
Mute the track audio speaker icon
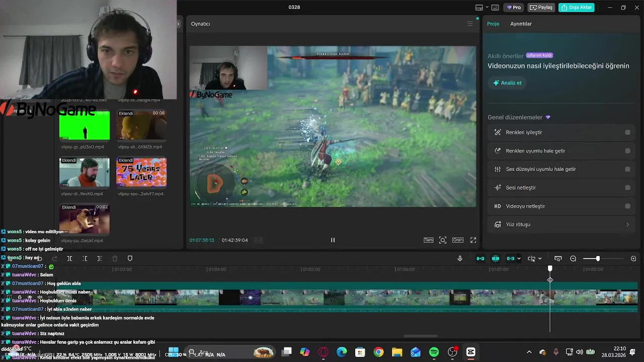click(x=40, y=297)
